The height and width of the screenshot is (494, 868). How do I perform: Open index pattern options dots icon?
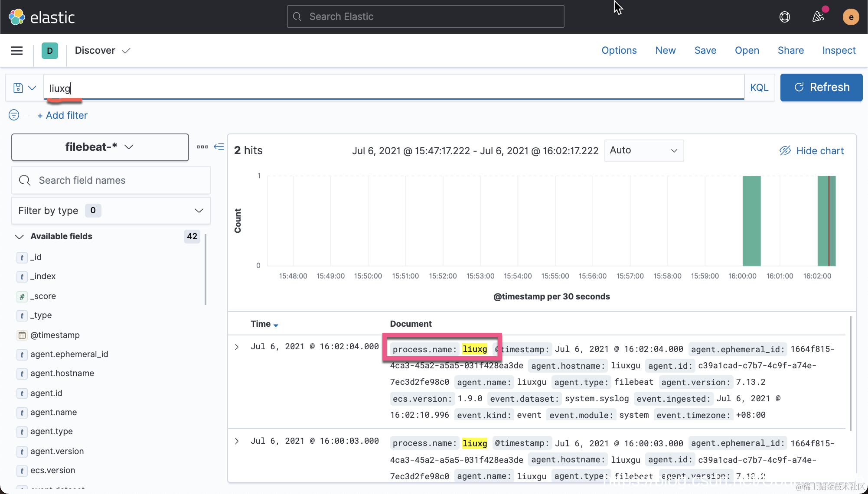click(x=202, y=147)
